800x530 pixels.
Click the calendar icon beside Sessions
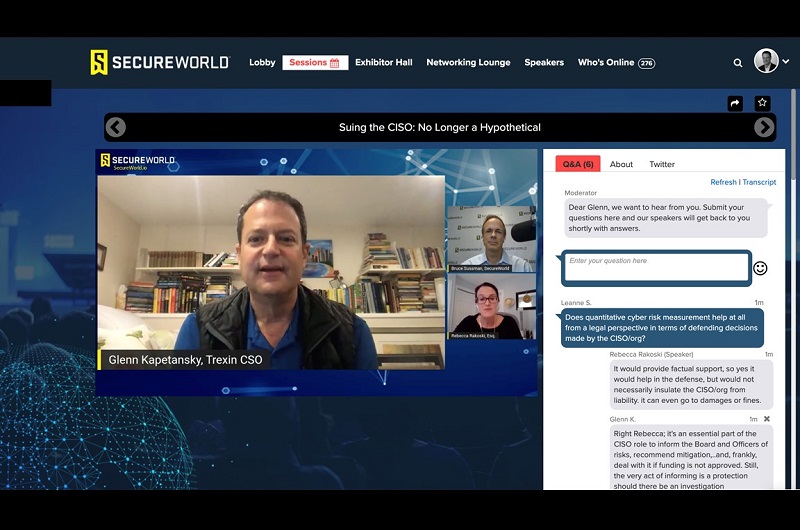pyautogui.click(x=335, y=63)
